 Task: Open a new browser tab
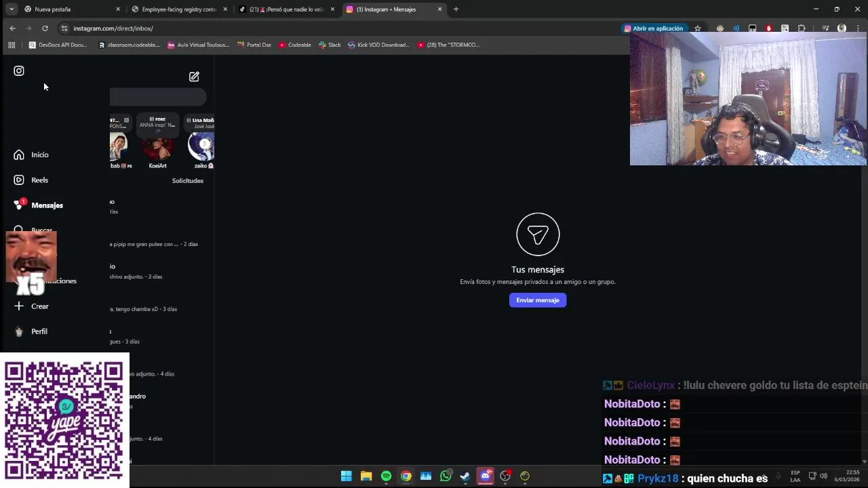pos(456,9)
